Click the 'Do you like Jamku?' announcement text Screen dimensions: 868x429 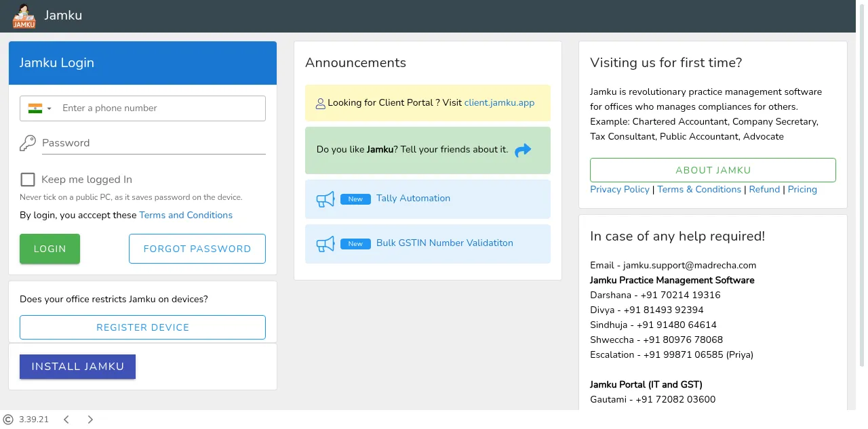(x=412, y=149)
